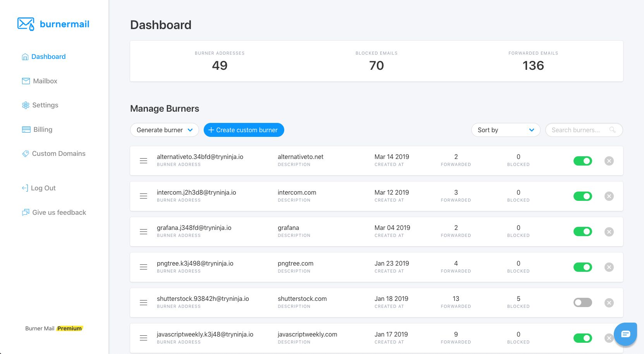Click the Custom Domains tag icon
The width and height of the screenshot is (644, 354).
pos(26,154)
